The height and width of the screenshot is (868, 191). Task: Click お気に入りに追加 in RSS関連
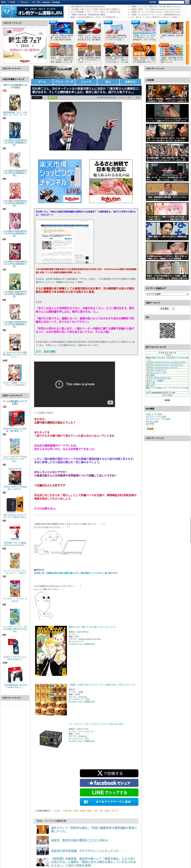[154, 414]
